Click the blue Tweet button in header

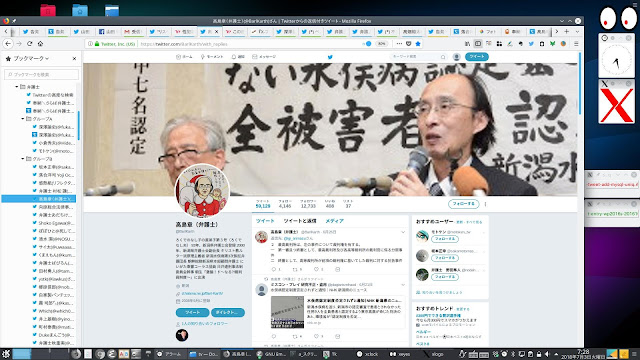(x=477, y=57)
